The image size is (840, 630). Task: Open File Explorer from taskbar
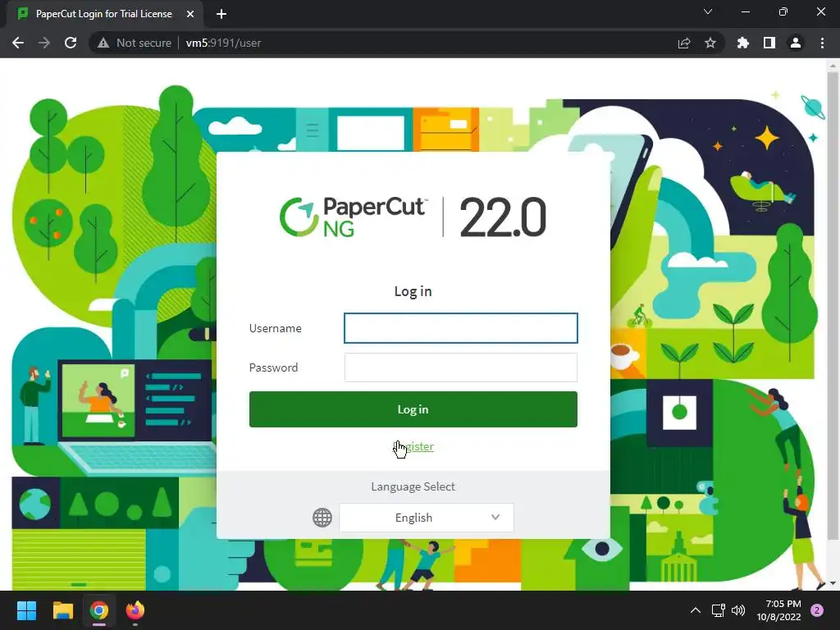[x=62, y=610]
